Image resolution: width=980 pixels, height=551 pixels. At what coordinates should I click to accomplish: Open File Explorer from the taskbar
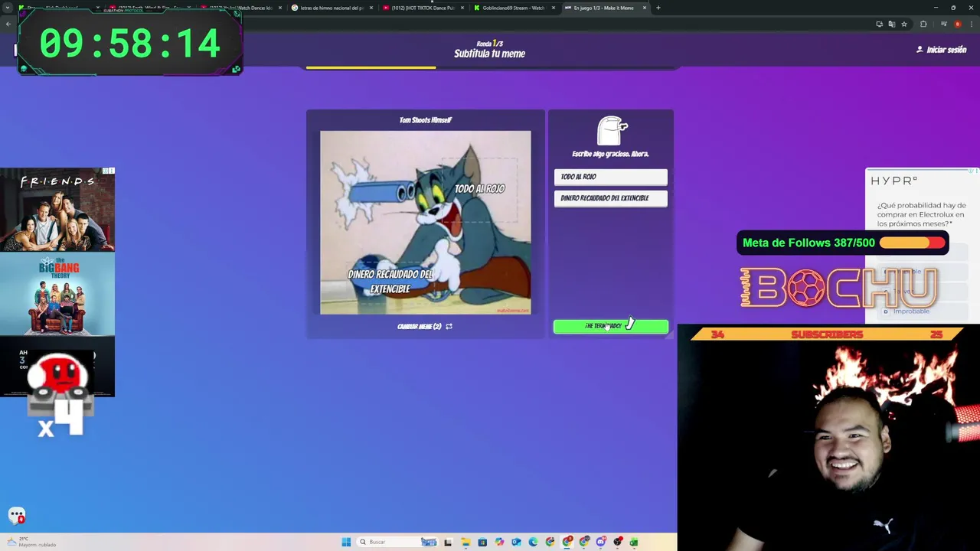click(x=465, y=542)
